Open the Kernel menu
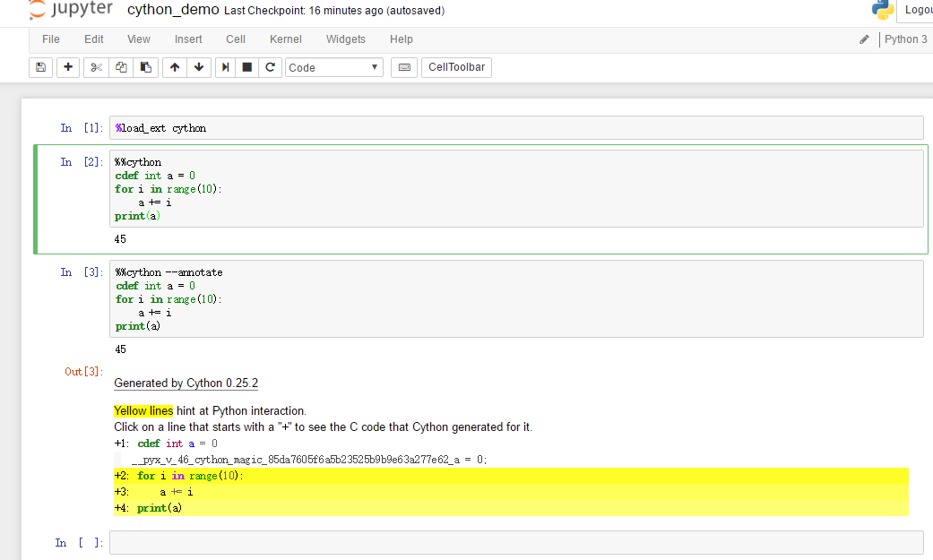The image size is (933, 560). point(286,39)
